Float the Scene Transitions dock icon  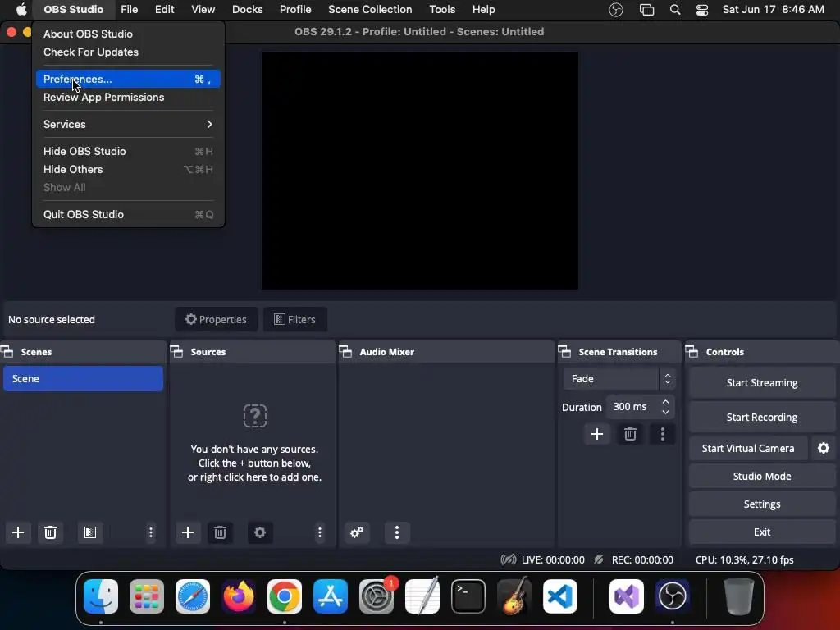(x=564, y=352)
